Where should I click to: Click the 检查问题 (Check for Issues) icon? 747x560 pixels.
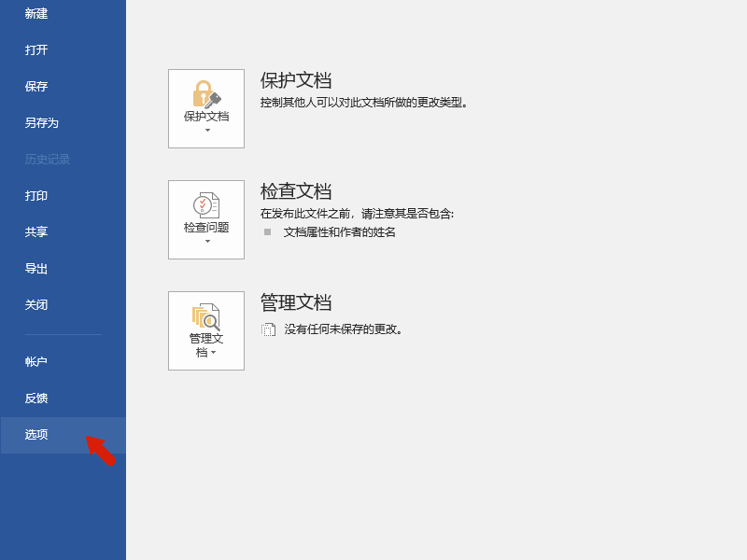tap(205, 219)
